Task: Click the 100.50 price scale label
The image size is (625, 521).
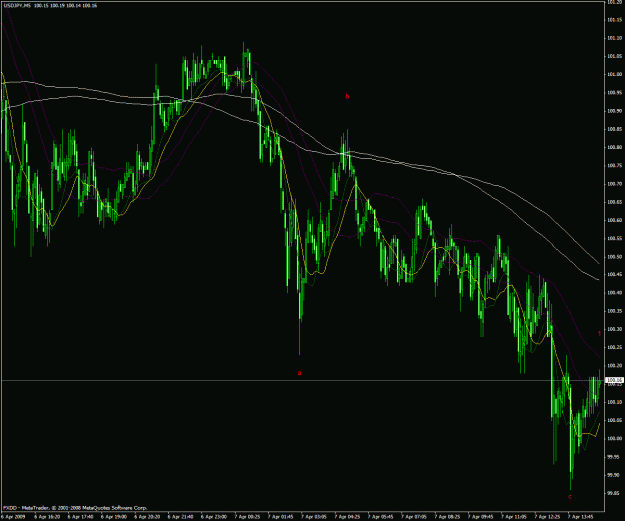Action: pos(614,257)
